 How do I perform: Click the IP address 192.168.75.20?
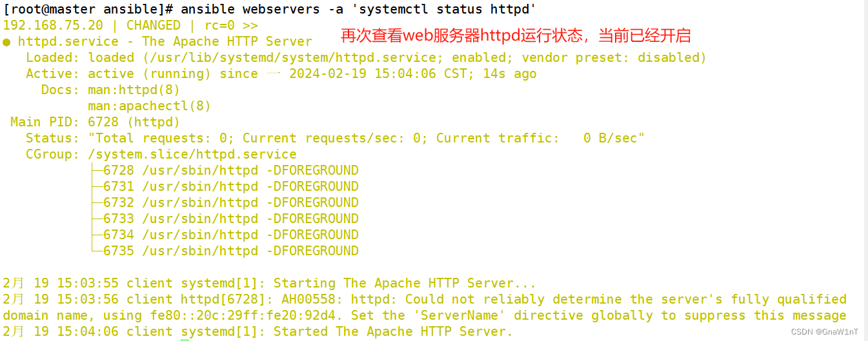pyautogui.click(x=53, y=25)
